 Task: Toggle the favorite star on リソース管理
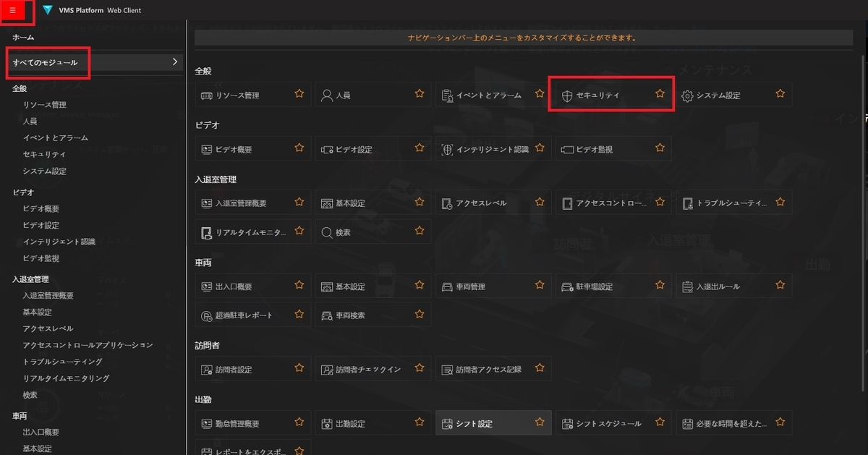(299, 93)
